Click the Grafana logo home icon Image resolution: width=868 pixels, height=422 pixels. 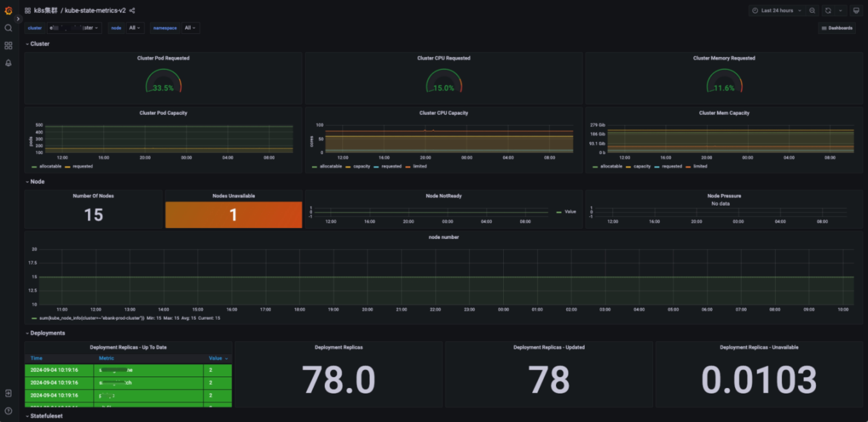click(x=8, y=11)
